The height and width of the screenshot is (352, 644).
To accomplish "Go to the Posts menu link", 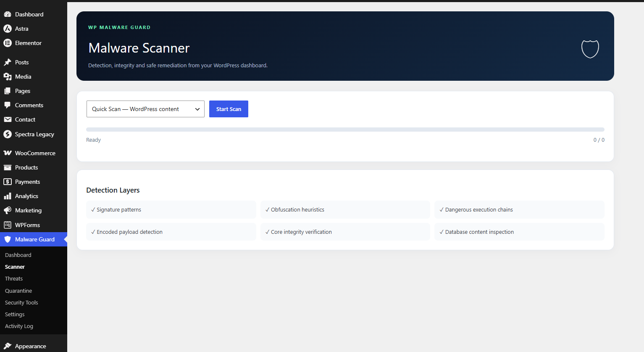I will click(x=34, y=62).
